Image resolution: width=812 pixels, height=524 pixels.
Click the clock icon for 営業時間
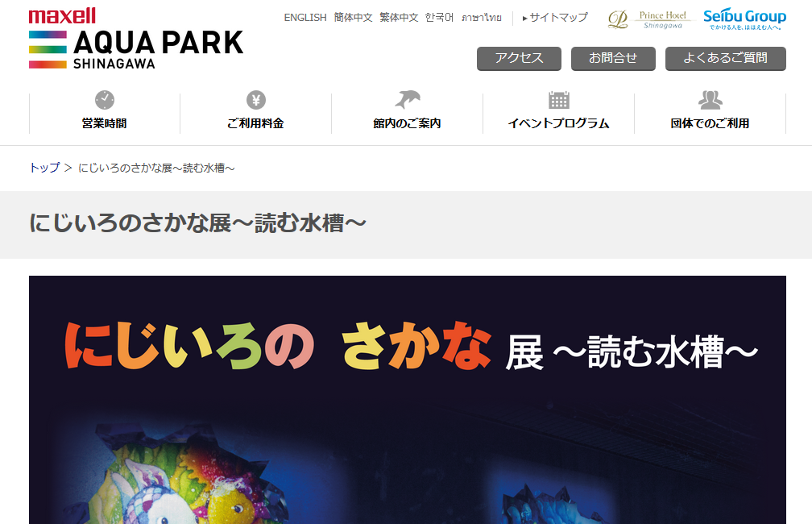[x=105, y=99]
